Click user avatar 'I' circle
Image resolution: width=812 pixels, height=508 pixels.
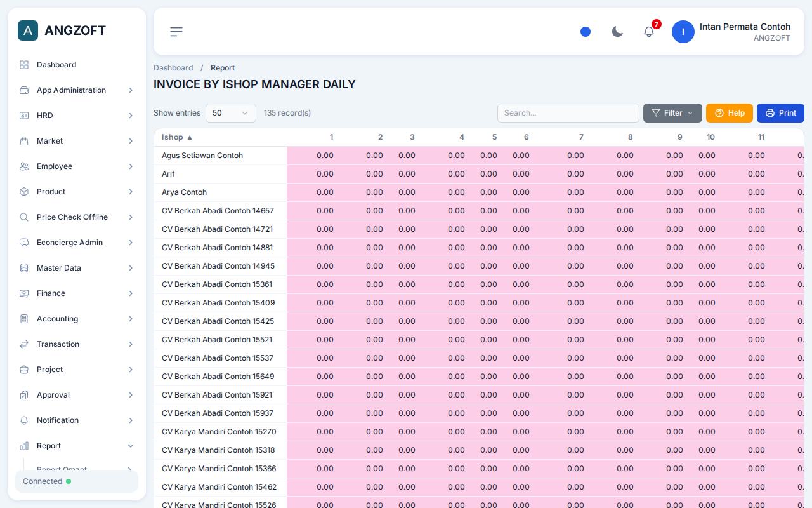(683, 32)
